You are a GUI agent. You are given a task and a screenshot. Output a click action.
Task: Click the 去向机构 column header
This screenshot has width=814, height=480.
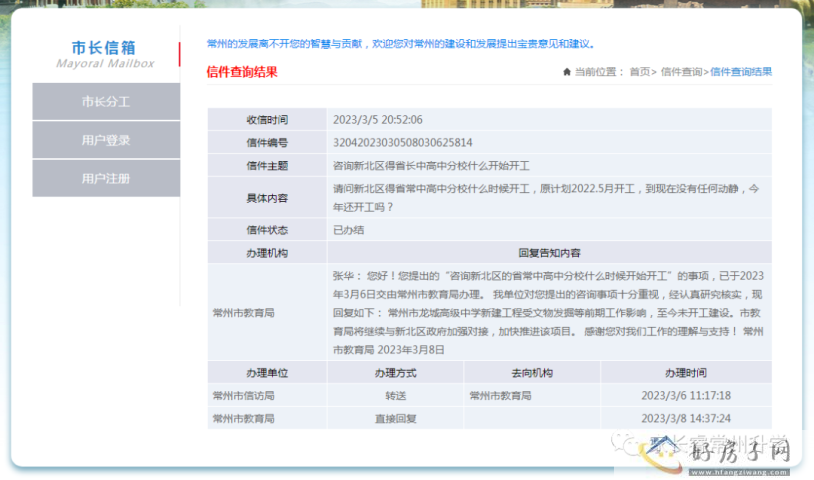532,373
